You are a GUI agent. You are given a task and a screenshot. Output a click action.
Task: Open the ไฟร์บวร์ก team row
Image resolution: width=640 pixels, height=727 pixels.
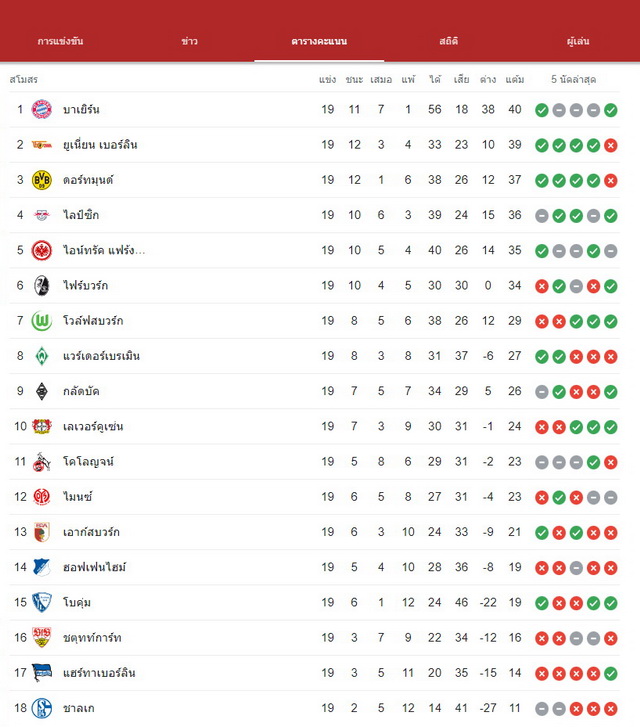point(314,286)
